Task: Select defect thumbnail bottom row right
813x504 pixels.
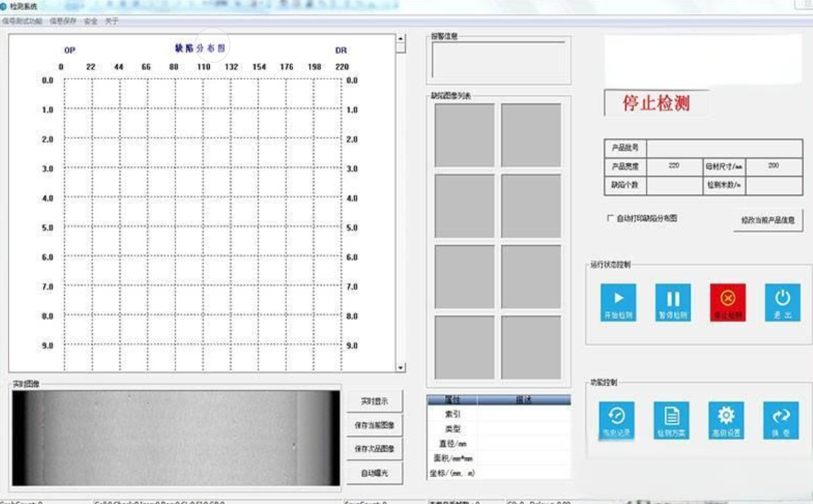Action: [x=531, y=347]
